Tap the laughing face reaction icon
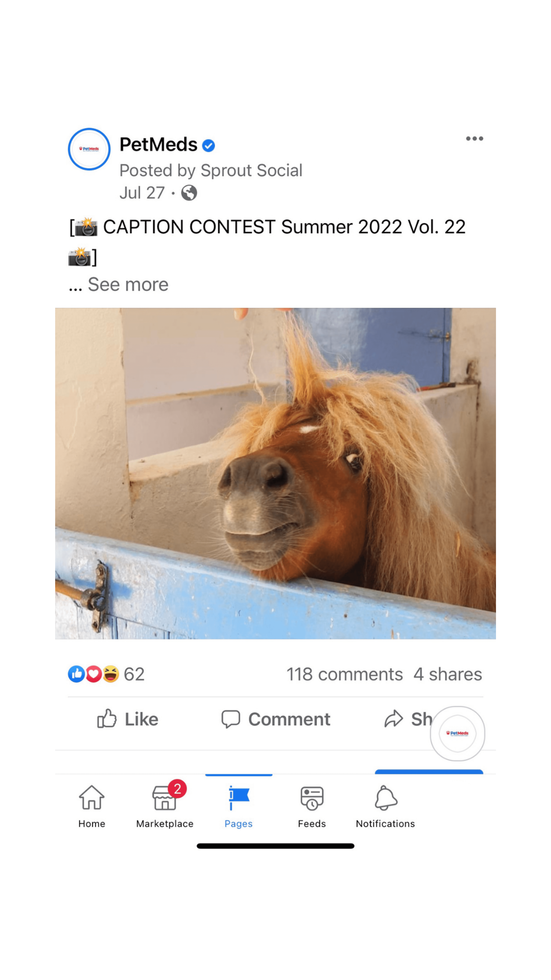 coord(111,674)
